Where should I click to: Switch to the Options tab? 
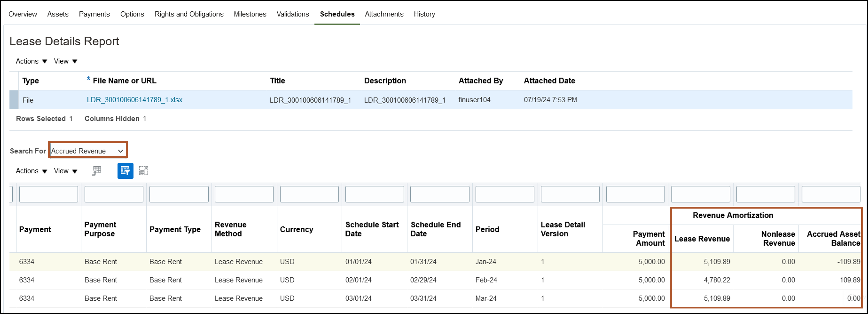[x=132, y=14]
